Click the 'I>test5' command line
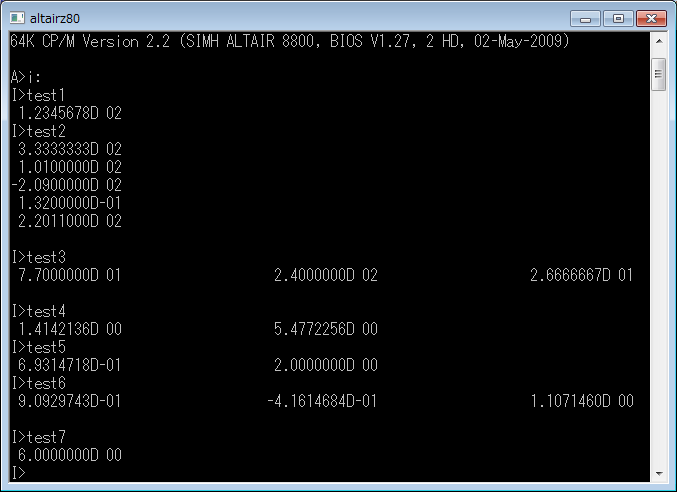The width and height of the screenshot is (677, 492). [x=38, y=347]
